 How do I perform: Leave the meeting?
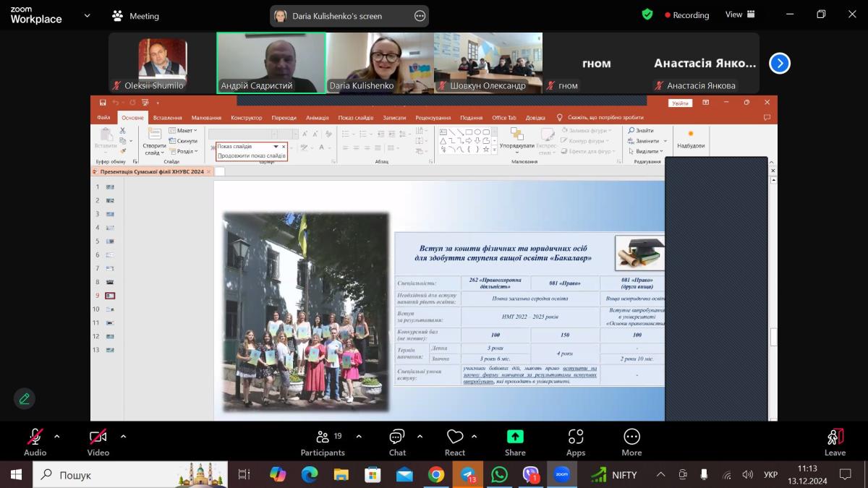[835, 442]
